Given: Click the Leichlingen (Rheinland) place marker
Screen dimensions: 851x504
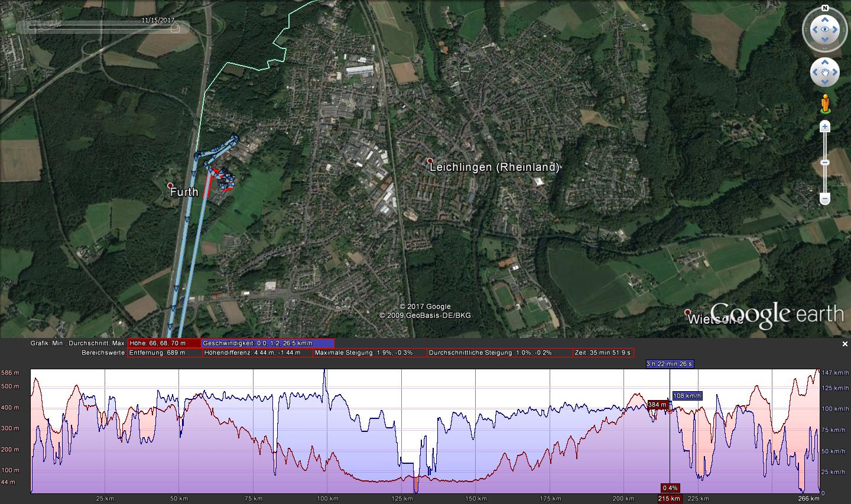Looking at the screenshot, I should click(430, 161).
